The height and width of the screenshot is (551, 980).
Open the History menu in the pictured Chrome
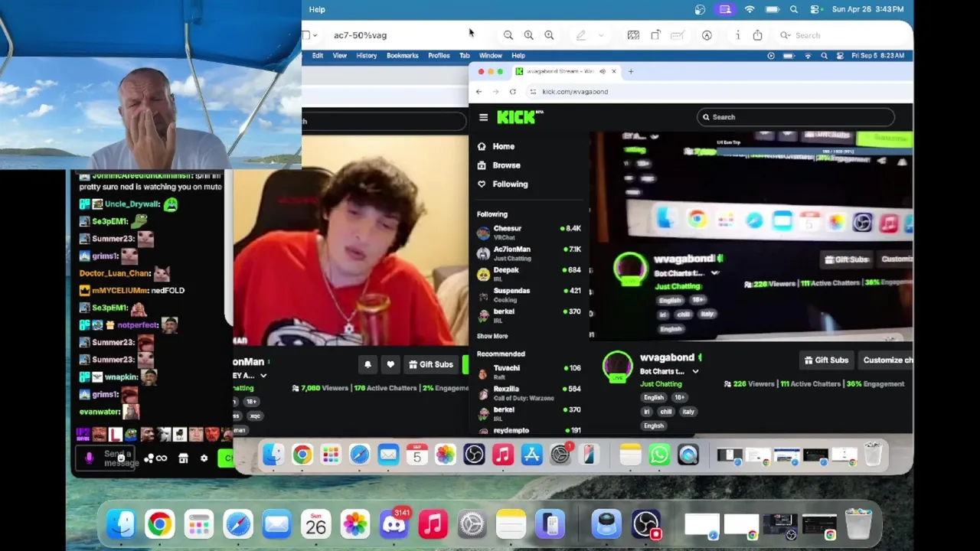[x=366, y=56]
